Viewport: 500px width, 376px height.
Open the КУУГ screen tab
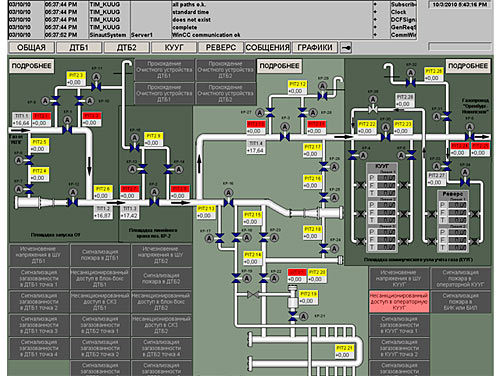pyautogui.click(x=174, y=48)
